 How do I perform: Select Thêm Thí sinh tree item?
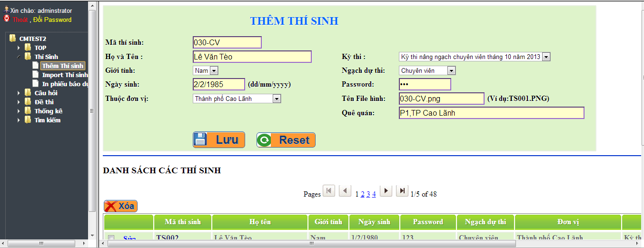pyautogui.click(x=62, y=66)
